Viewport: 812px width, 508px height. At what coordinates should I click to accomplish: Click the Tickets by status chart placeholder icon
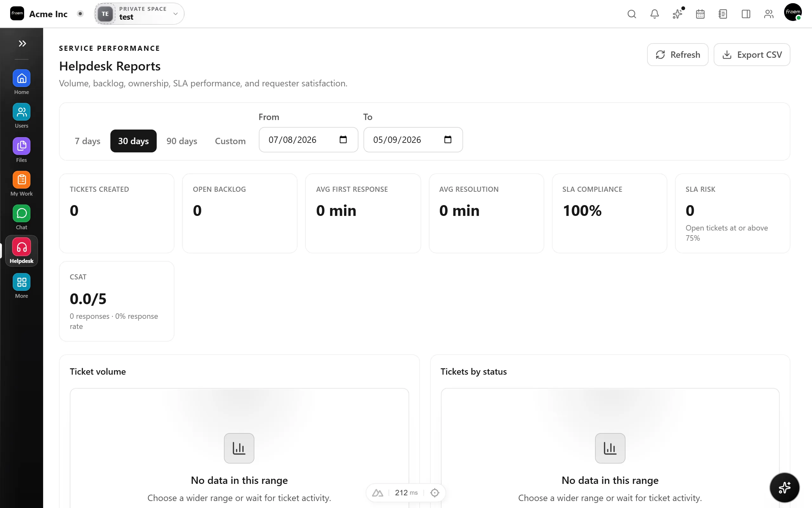[x=610, y=448]
